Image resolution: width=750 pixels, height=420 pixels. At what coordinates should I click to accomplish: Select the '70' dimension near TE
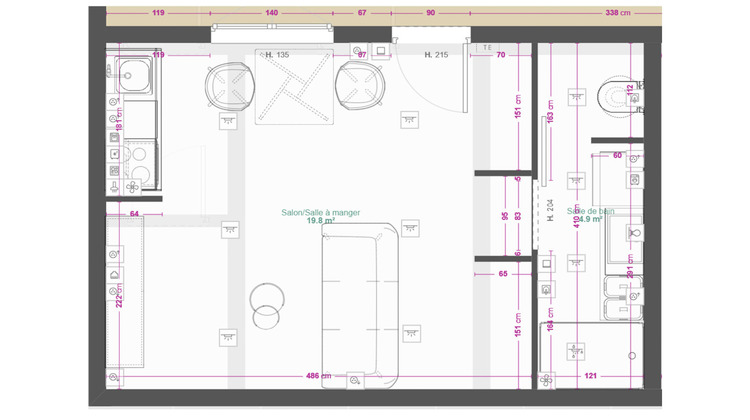pos(501,55)
